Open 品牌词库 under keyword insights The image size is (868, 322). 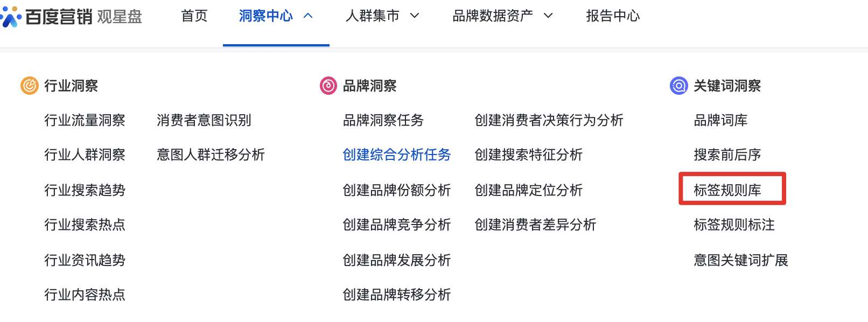tap(720, 121)
